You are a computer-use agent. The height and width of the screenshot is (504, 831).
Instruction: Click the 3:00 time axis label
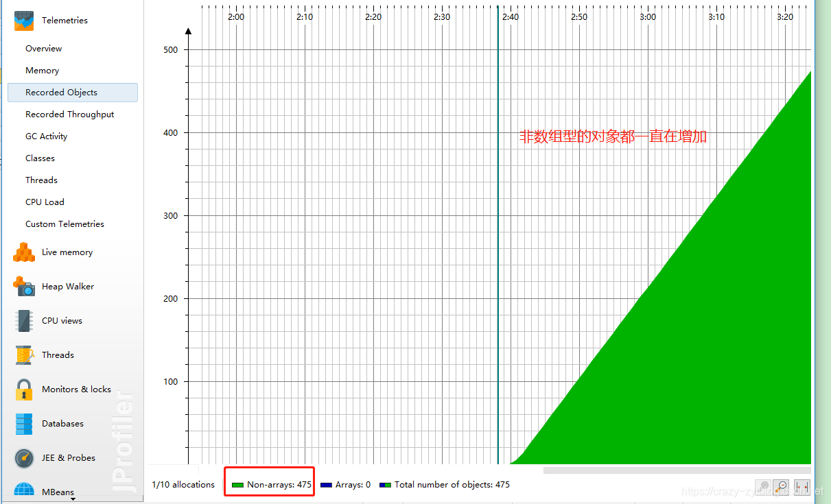647,17
